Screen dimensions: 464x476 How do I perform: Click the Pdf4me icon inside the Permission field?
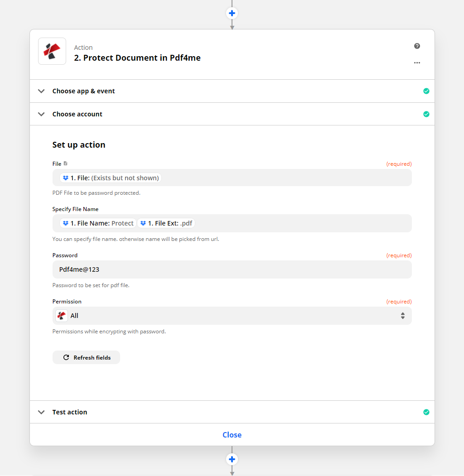coord(61,315)
